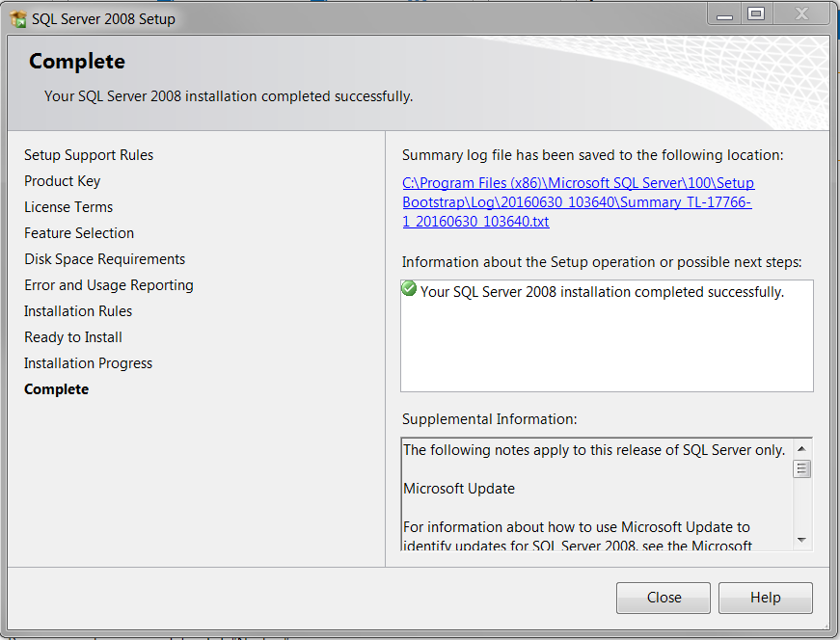Click the green success checkmark icon
This screenshot has height=640, width=840.
(x=409, y=289)
